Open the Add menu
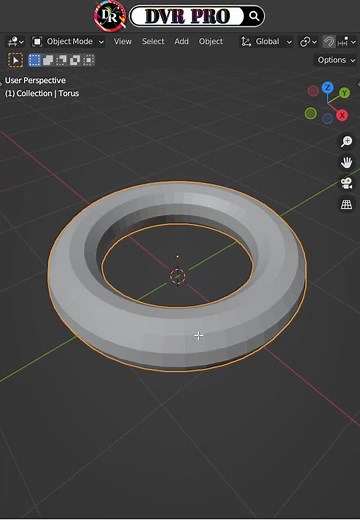The height and width of the screenshot is (520, 360). 181,42
